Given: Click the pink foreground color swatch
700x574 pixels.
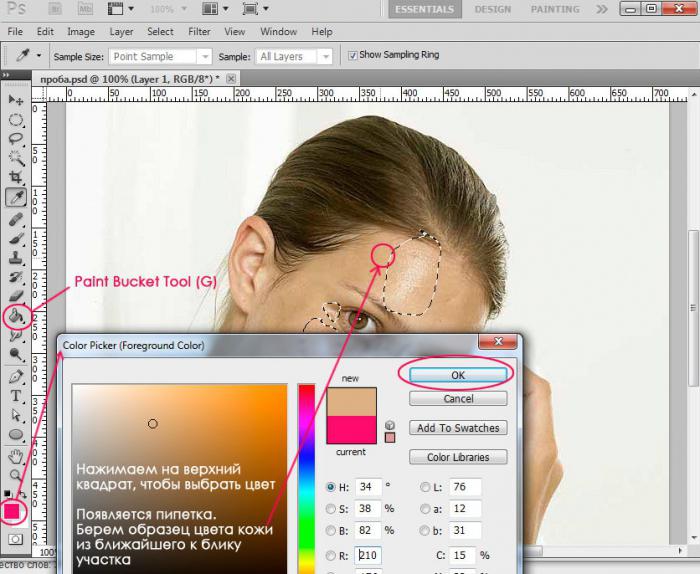Looking at the screenshot, I should click(12, 511).
